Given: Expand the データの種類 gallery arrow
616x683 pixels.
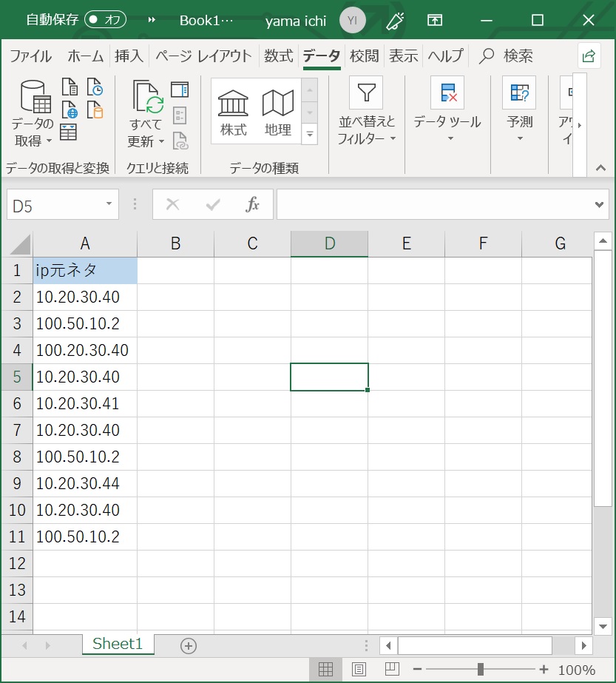Looking at the screenshot, I should point(309,135).
